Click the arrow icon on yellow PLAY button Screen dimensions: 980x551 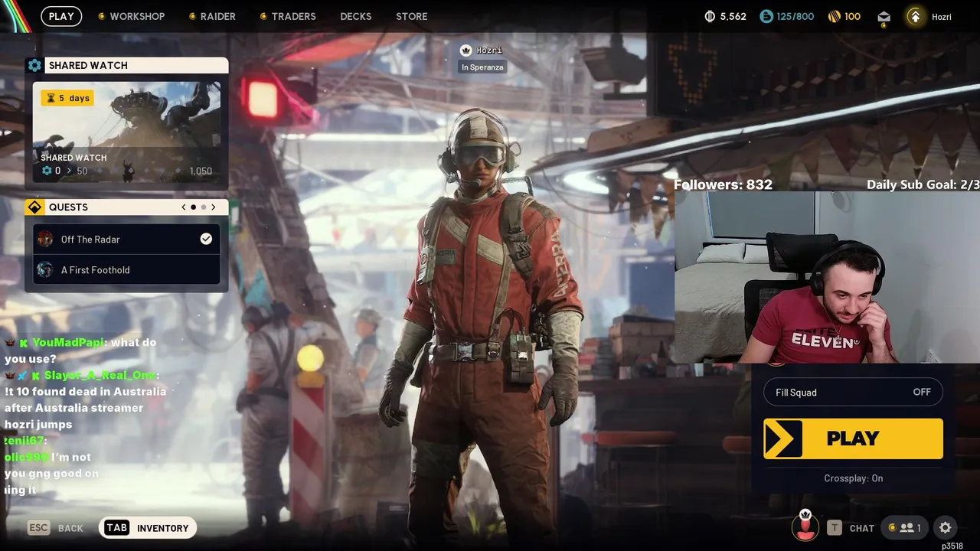[x=782, y=439]
